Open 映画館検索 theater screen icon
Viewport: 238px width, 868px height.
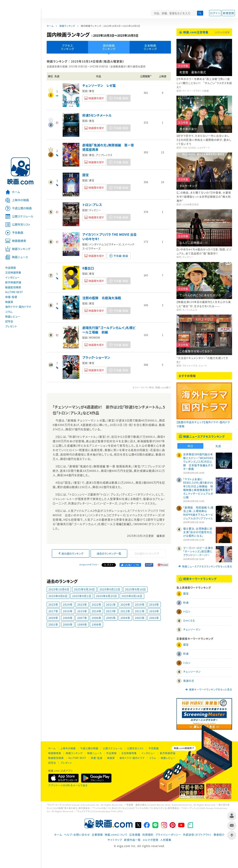coord(8,241)
